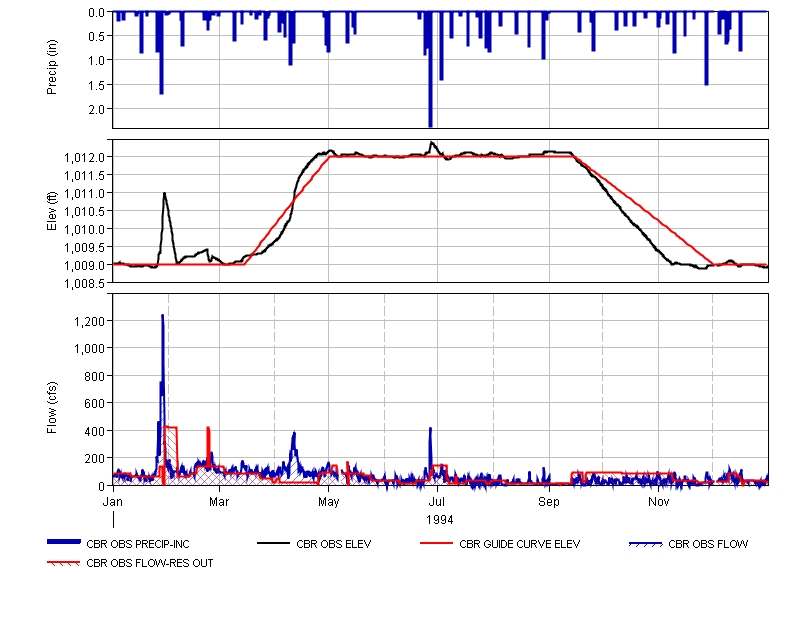The image size is (800, 627).
Task: Click the hatched blue CBR OBS FLOW swatch
Action: pyautogui.click(x=644, y=545)
